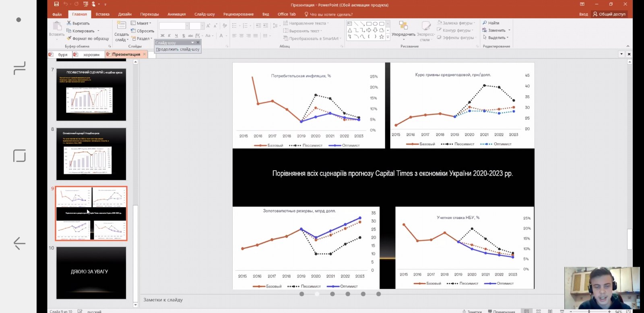Click Convert to SmartArt (Преобразовать в SmartArt)
The width and height of the screenshot is (644, 313).
(312, 39)
